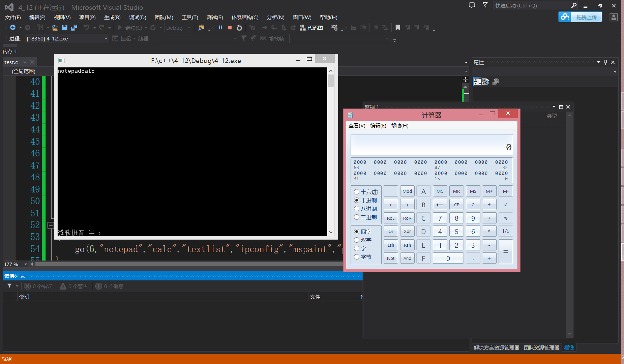
Task: Open the user account avatar icon
Action: pyautogui.click(x=614, y=17)
